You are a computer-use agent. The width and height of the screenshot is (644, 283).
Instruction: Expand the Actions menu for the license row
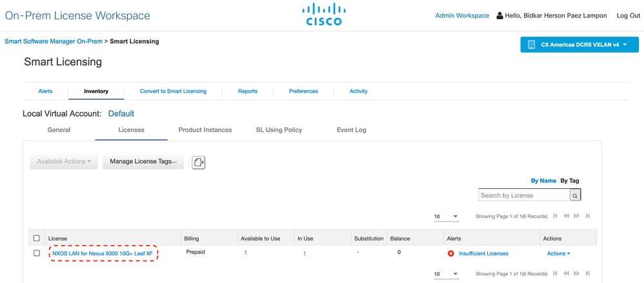559,253
